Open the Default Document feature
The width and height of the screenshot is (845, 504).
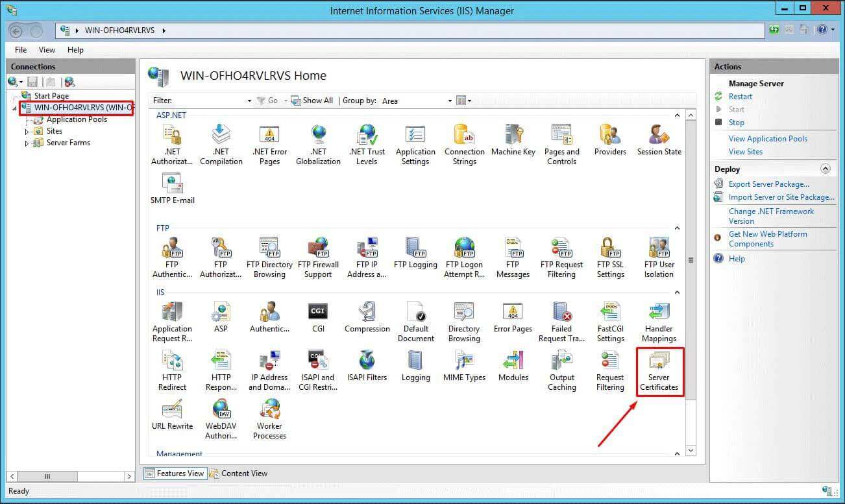415,322
